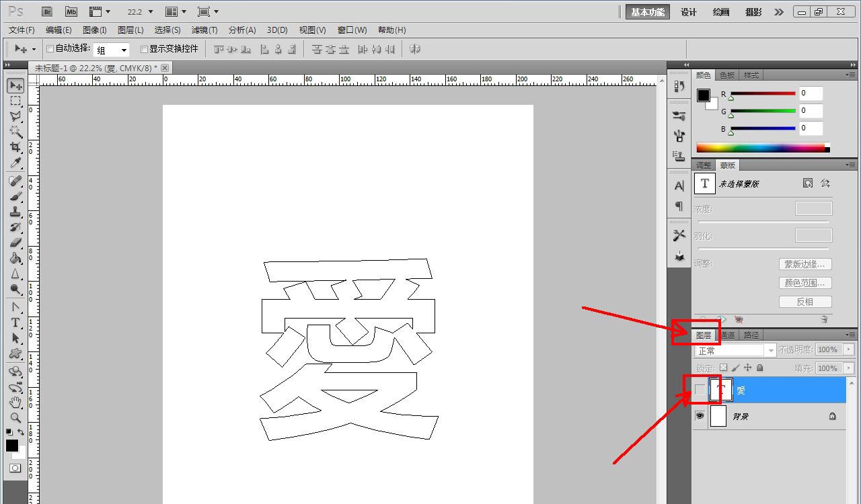Open the 组 auto-select dropdown
This screenshot has height=504, width=861.
tap(111, 50)
